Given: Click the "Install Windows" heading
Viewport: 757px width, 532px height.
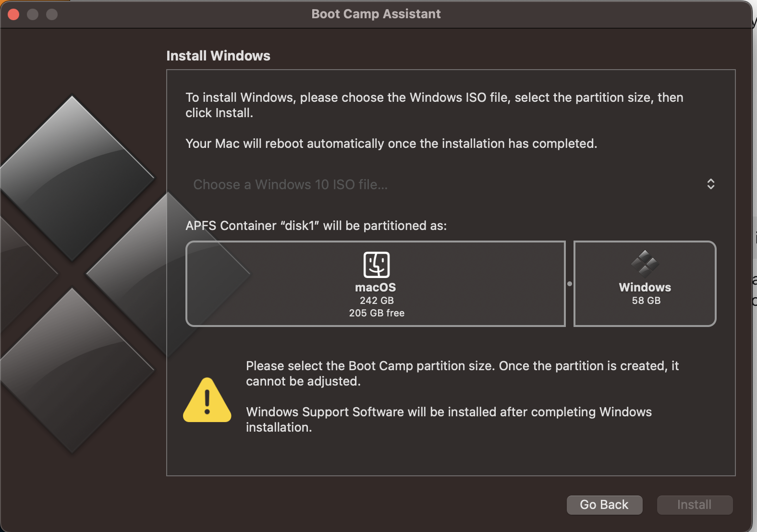Looking at the screenshot, I should coord(218,56).
